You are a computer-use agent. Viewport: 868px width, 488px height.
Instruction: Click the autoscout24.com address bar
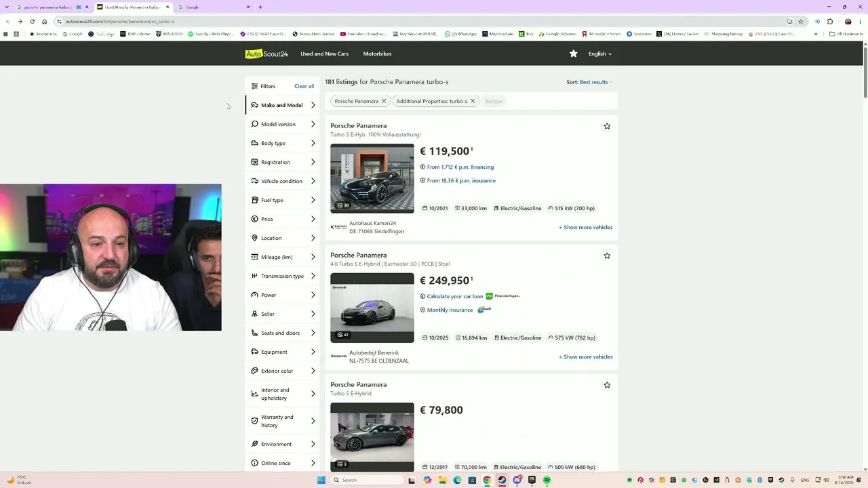[x=420, y=21]
